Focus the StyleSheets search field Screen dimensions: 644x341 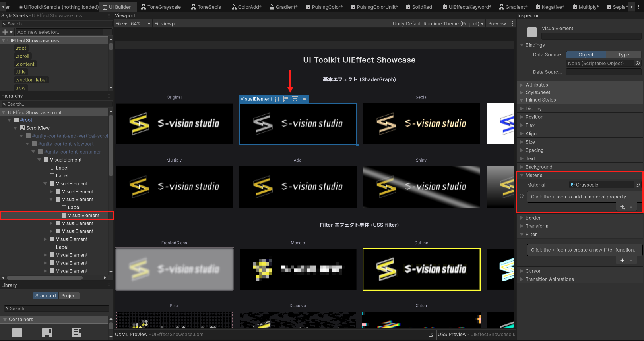57,24
